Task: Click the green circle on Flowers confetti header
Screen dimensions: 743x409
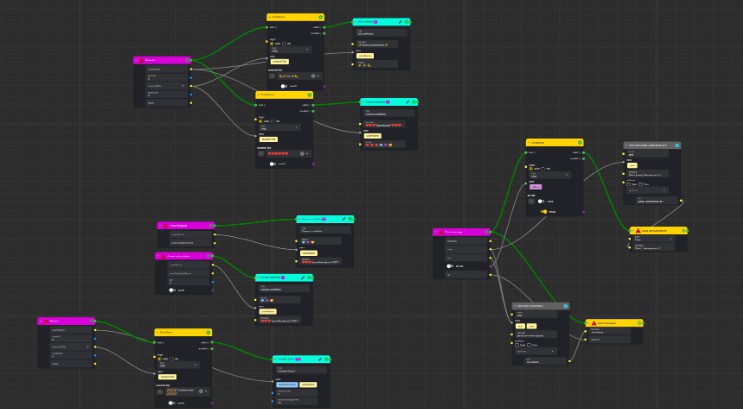Action: pos(350,219)
